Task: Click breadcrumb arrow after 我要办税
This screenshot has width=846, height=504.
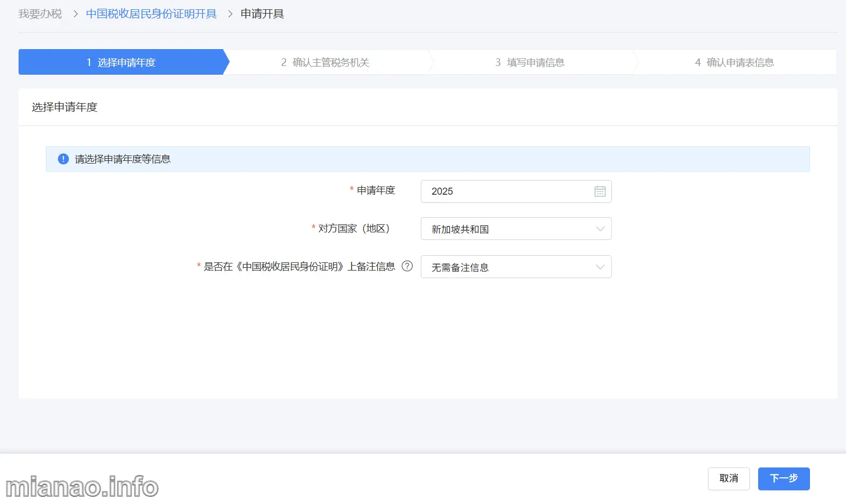Action: [x=76, y=14]
